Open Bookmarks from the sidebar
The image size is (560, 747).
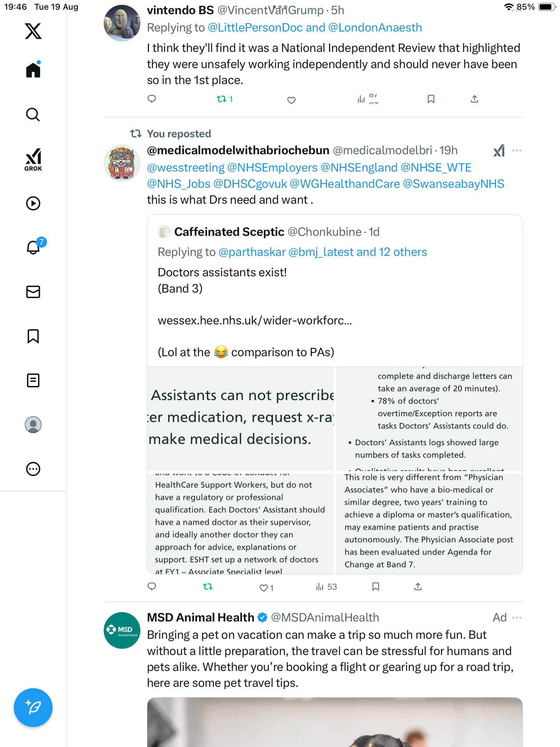(33, 336)
